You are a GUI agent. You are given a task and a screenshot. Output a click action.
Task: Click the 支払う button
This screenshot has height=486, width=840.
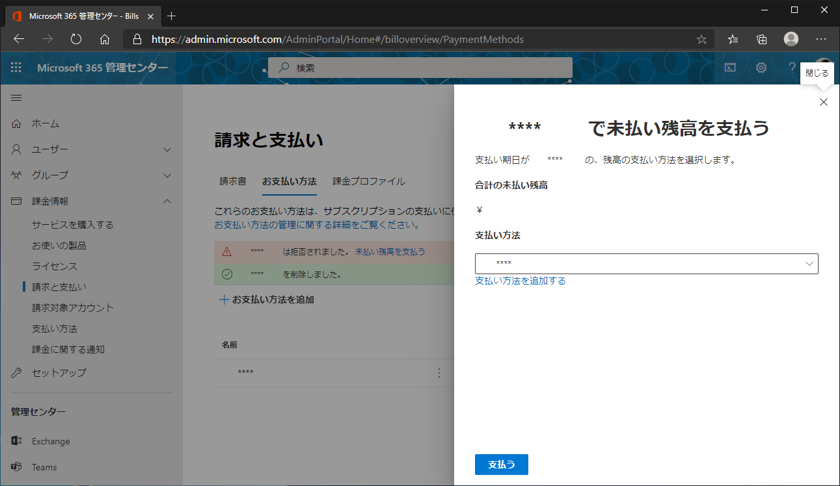(501, 465)
